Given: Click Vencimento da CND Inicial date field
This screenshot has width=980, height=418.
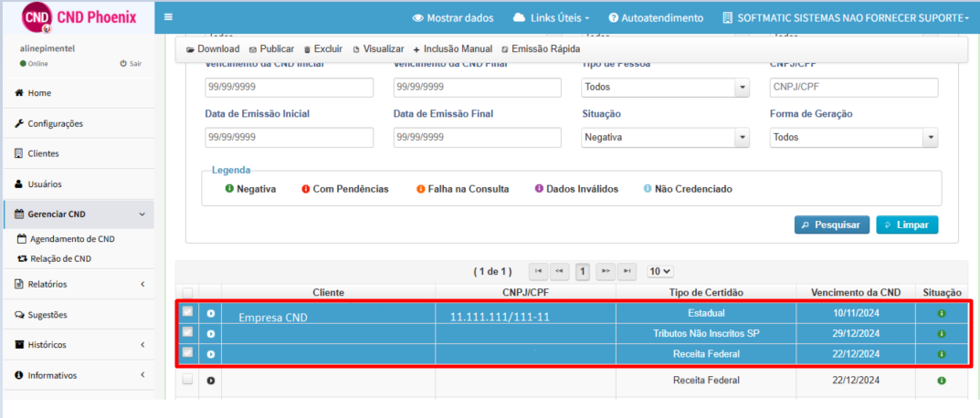Looking at the screenshot, I should pos(289,88).
